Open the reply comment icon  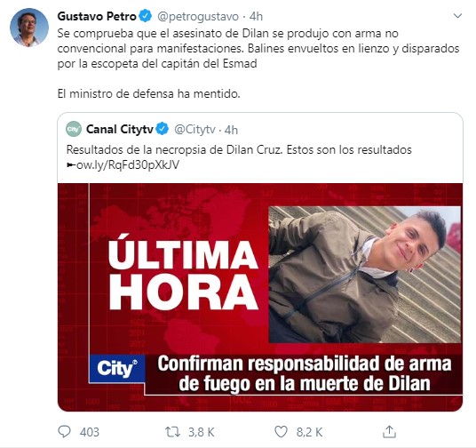[x=64, y=432]
